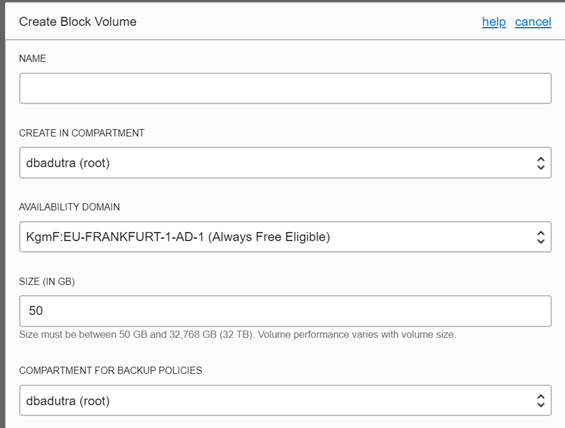Click the size range hint text
565x428 pixels.
click(x=237, y=335)
